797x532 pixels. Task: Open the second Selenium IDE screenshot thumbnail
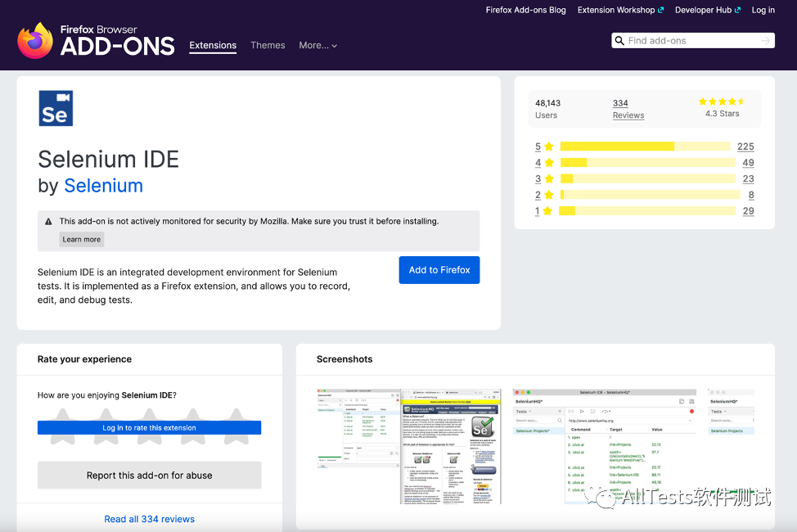click(x=605, y=447)
